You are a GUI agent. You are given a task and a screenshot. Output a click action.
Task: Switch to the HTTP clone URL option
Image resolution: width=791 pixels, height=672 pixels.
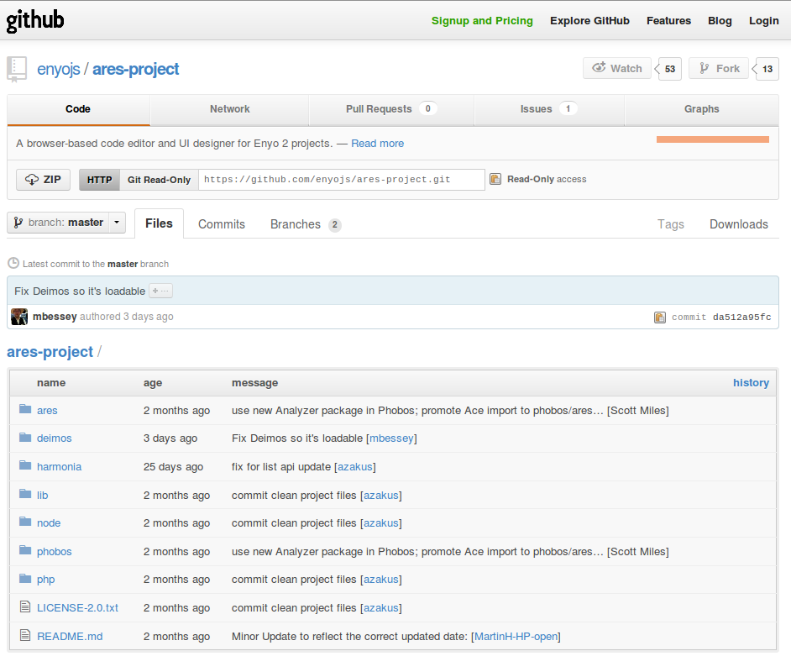click(99, 180)
